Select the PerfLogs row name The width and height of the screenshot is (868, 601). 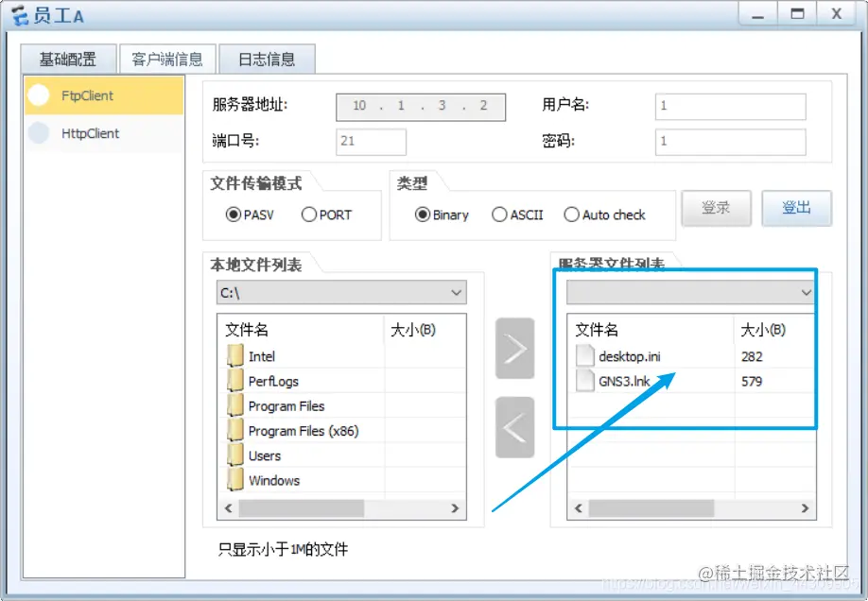point(273,382)
